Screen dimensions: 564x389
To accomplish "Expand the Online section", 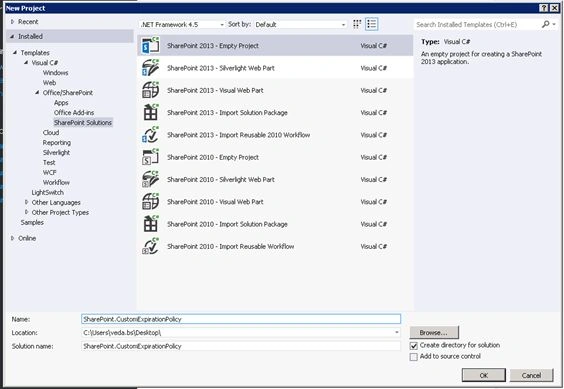I will pos(13,238).
